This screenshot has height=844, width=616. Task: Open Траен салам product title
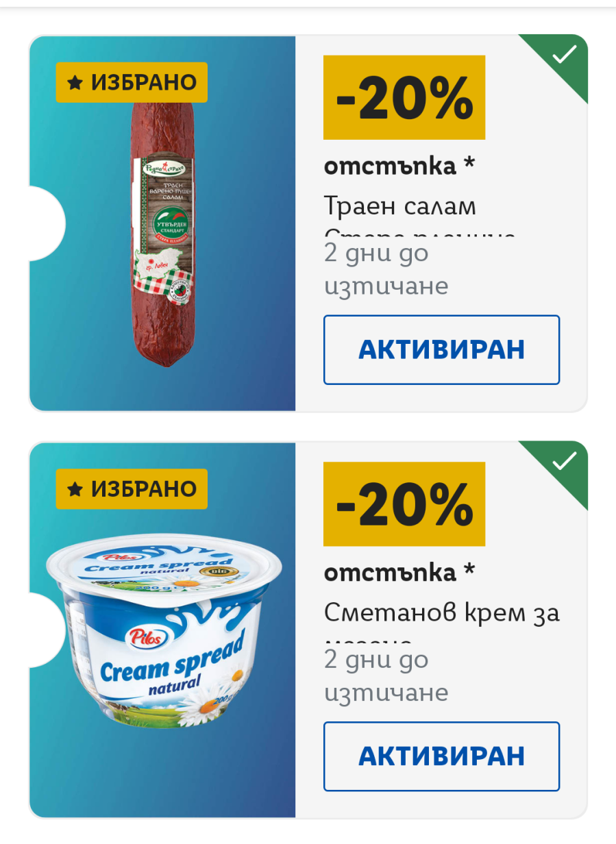[400, 206]
